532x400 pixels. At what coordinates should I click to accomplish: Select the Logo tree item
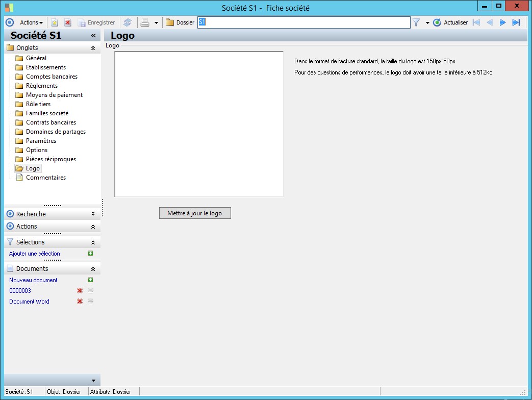(33, 168)
